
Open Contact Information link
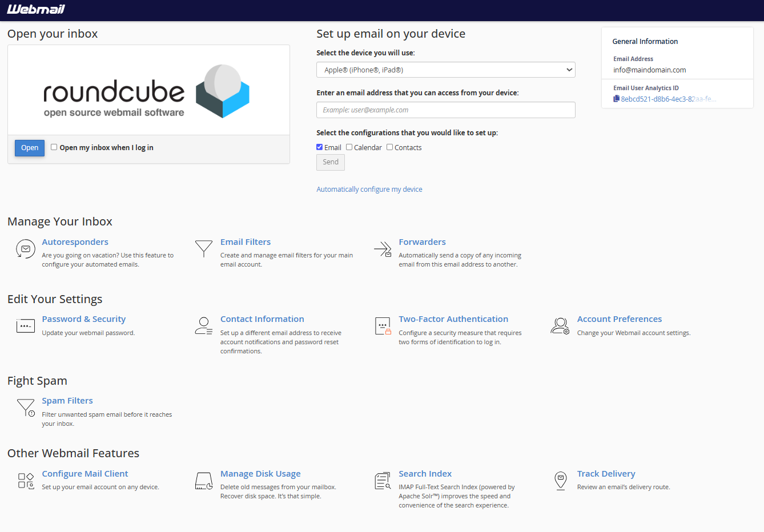pyautogui.click(x=262, y=319)
